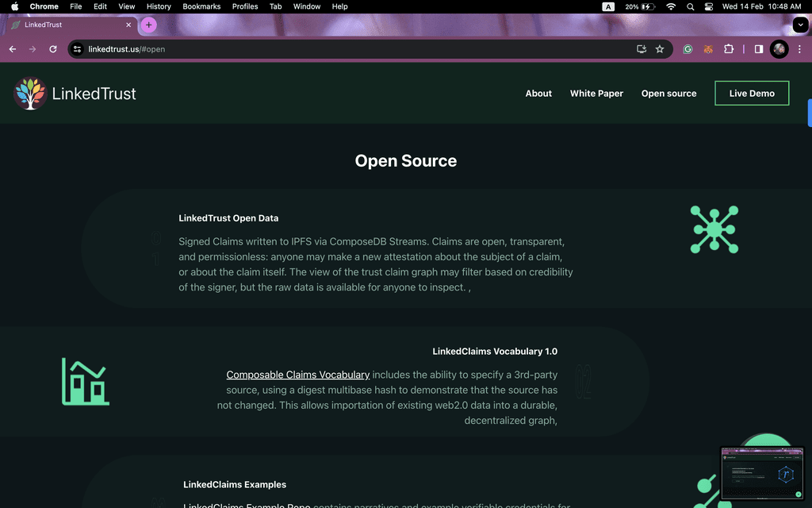Click the bar chart icon beside Vocabulary

pyautogui.click(x=86, y=382)
